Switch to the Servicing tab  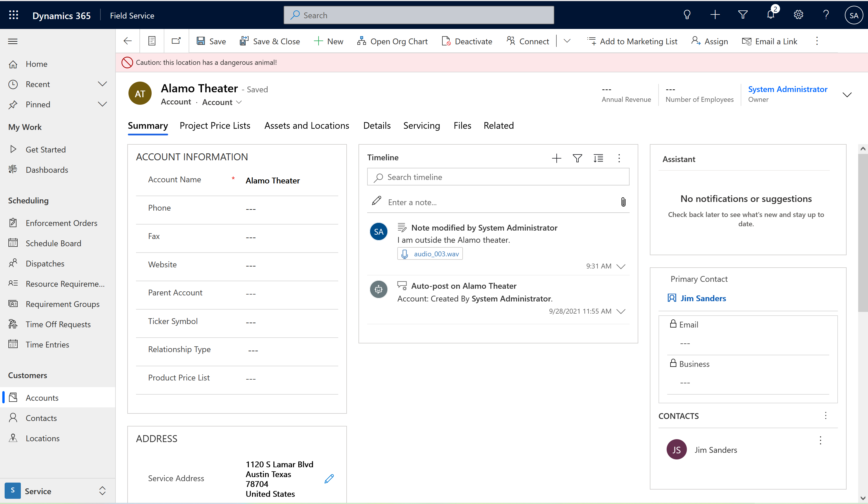(x=422, y=125)
